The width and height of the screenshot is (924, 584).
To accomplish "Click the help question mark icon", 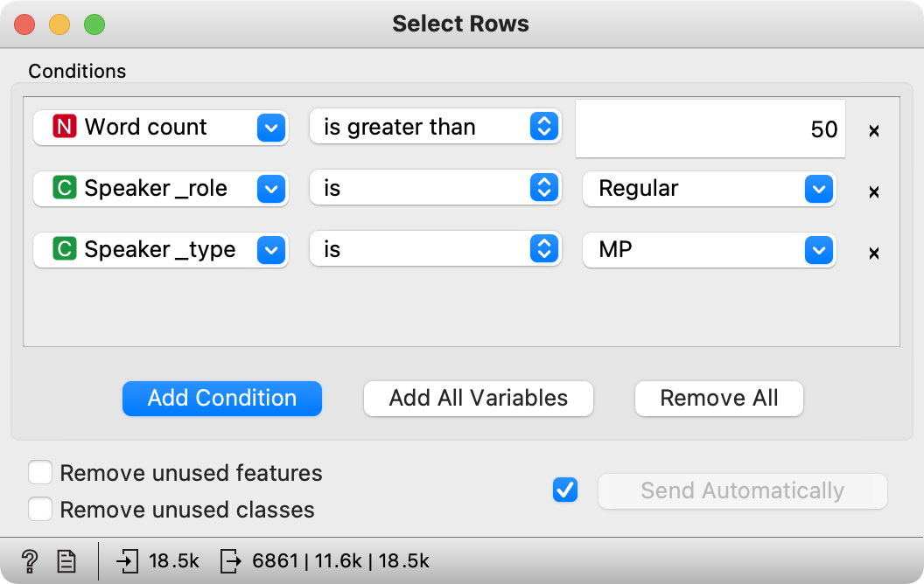I will click(x=30, y=560).
